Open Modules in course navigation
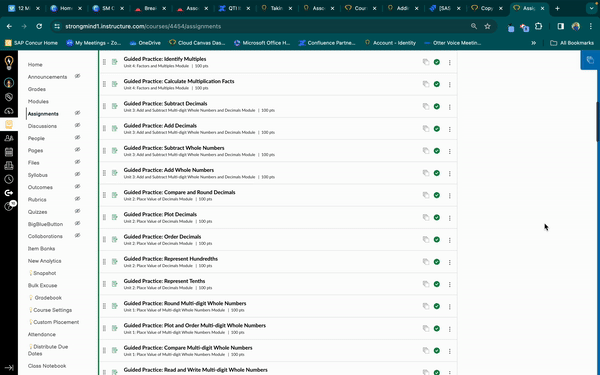The image size is (600, 375). pyautogui.click(x=38, y=101)
